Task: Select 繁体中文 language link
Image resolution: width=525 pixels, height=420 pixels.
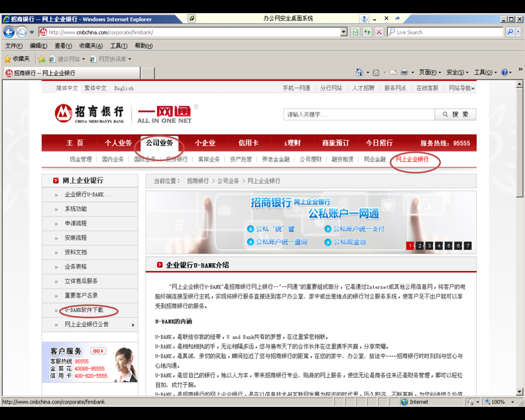Action: tap(95, 88)
